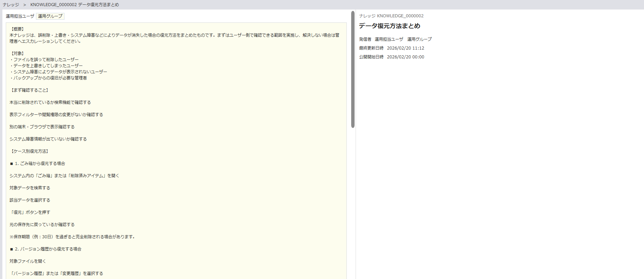This screenshot has height=279, width=644.
Task: Click the 公開開始日時 value 2026/02/20 00:00
Action: (x=405, y=57)
